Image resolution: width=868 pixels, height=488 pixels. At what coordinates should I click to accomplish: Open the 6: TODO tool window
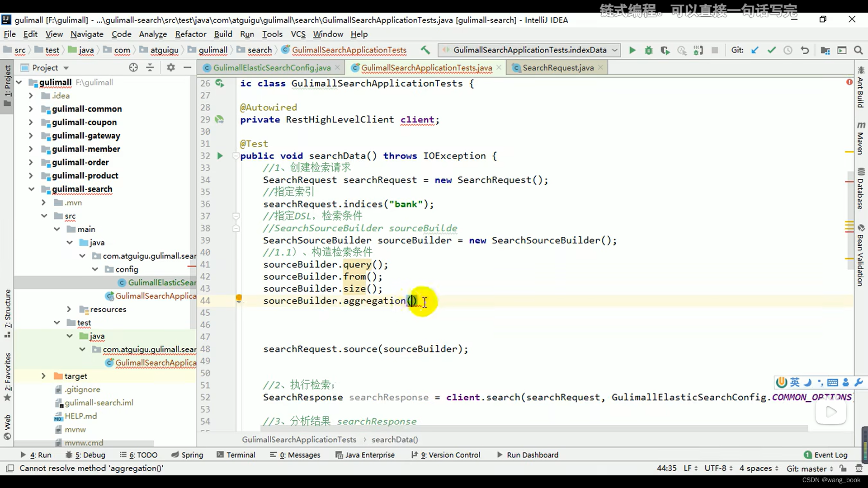click(138, 455)
